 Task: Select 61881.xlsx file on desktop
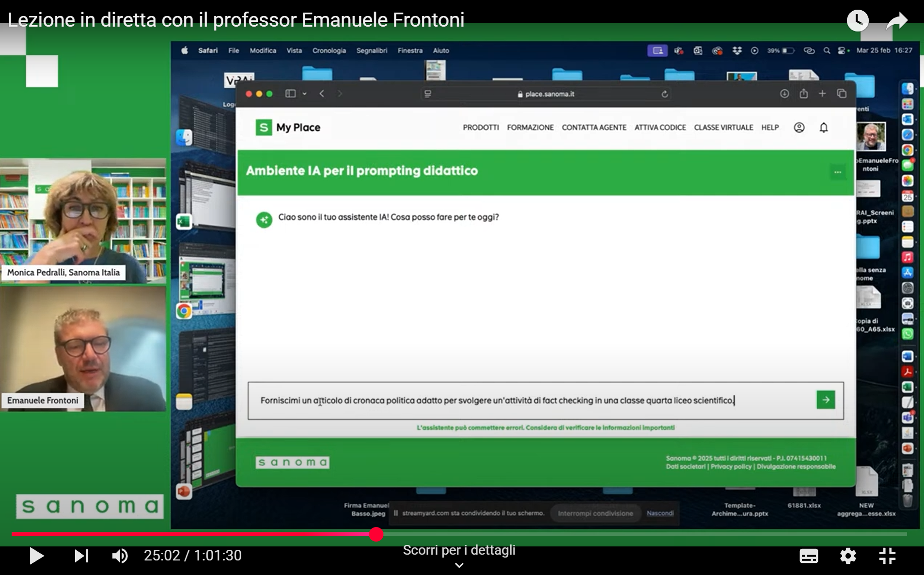pos(804,498)
